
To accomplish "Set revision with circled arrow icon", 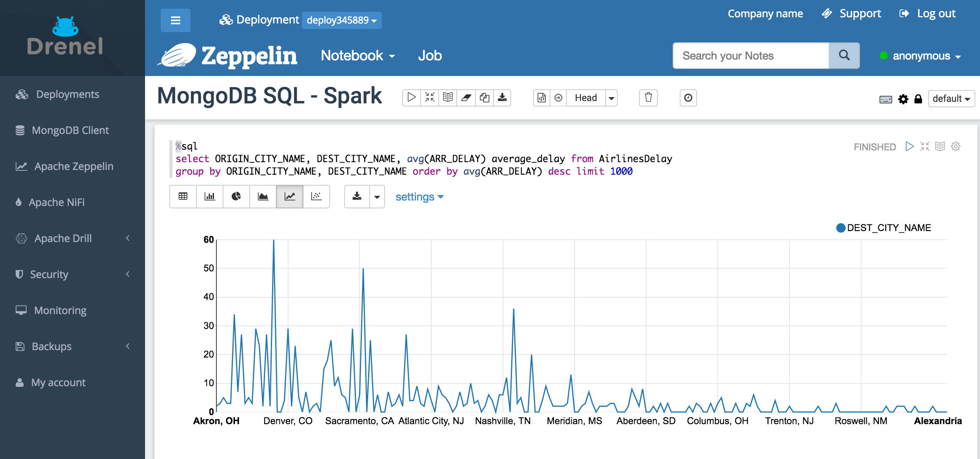I will tap(559, 98).
